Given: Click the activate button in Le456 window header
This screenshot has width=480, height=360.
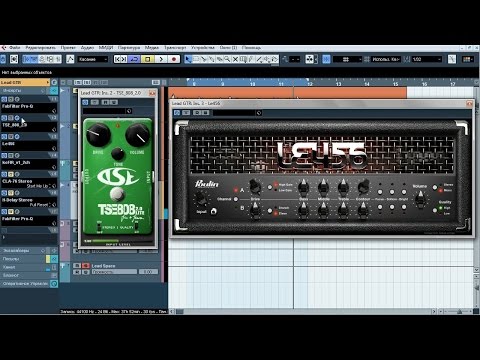Looking at the screenshot, I should click(177, 113).
